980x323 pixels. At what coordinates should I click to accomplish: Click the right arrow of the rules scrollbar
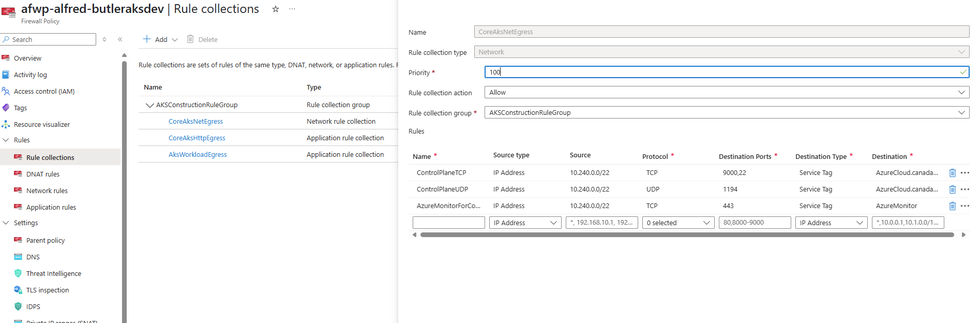click(x=963, y=234)
